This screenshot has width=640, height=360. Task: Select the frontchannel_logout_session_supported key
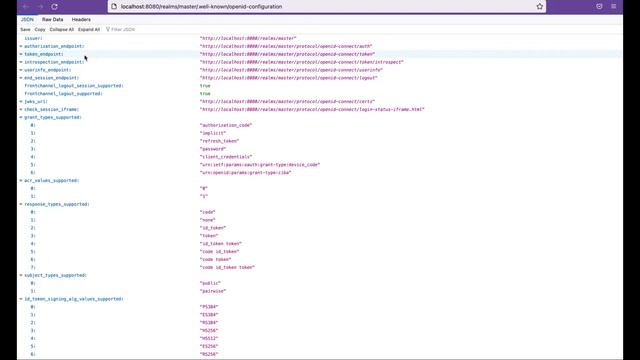click(74, 86)
